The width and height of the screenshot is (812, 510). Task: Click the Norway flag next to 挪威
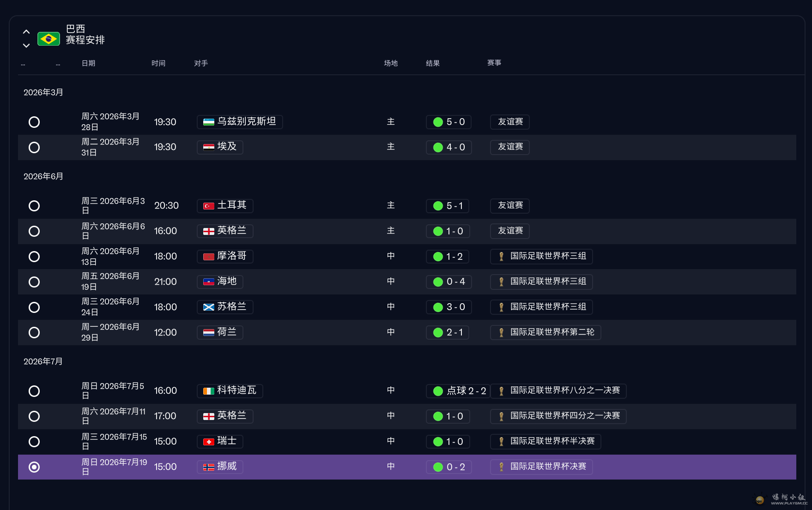tap(209, 467)
